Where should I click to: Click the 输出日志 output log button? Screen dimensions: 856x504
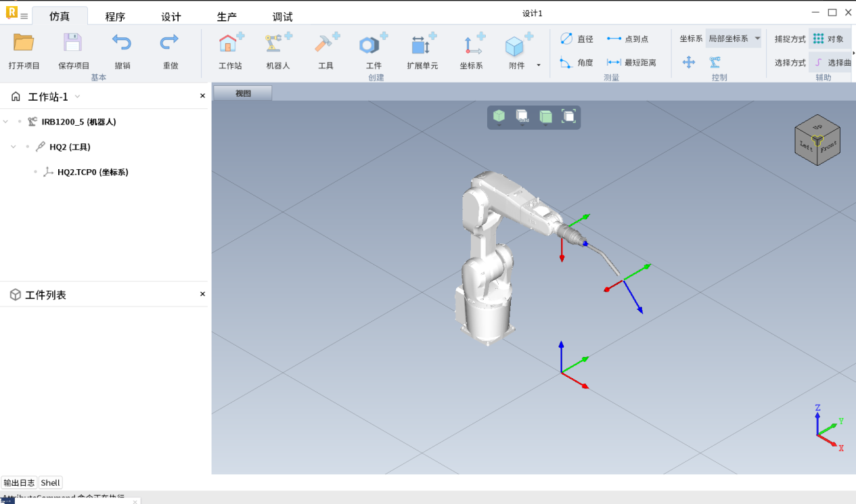(19, 483)
